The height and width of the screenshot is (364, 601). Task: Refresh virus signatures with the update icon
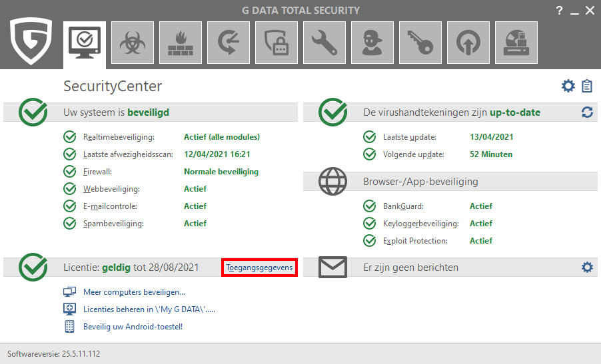587,112
